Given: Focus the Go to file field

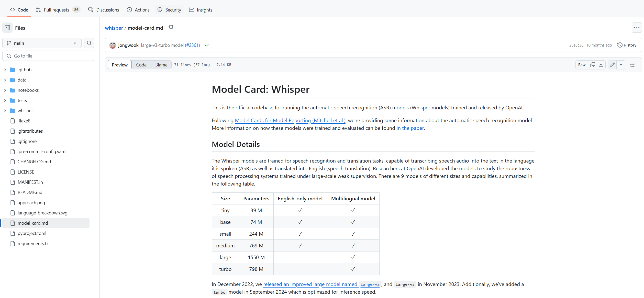Looking at the screenshot, I should 48,56.
